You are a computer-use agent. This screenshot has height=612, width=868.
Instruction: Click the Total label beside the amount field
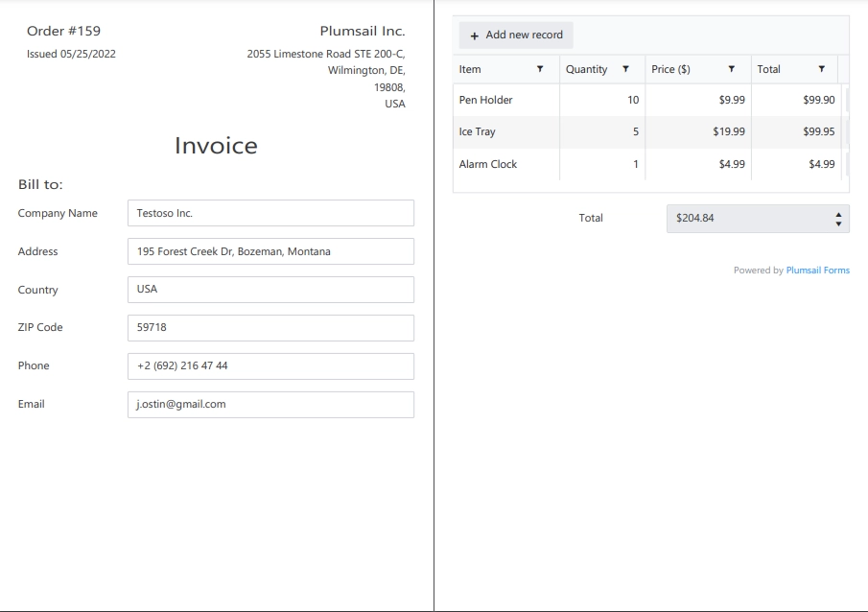591,218
